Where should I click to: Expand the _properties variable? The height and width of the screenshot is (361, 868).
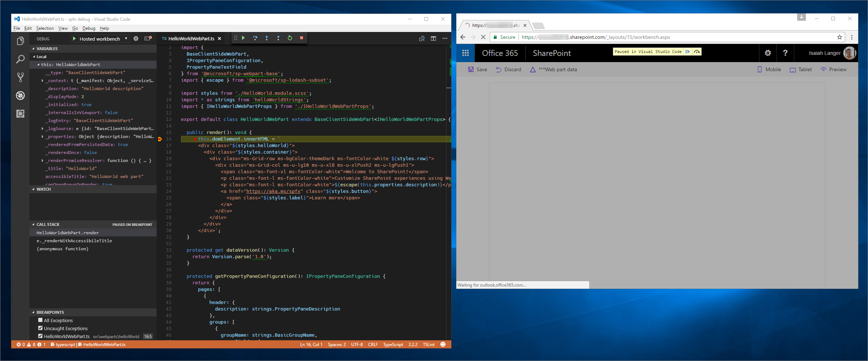(x=43, y=136)
